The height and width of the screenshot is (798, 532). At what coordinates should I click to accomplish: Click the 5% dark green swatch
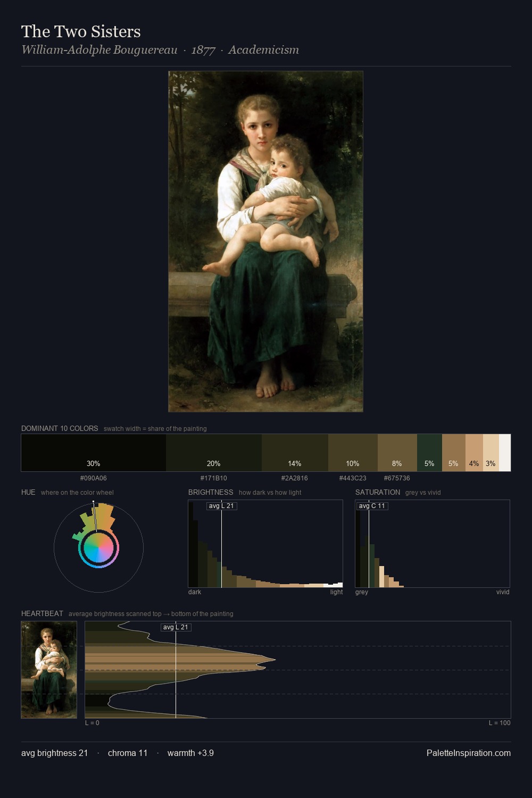[x=429, y=453]
